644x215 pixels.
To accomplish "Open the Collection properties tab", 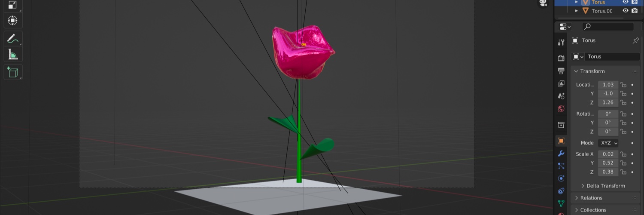I will pos(561,125).
